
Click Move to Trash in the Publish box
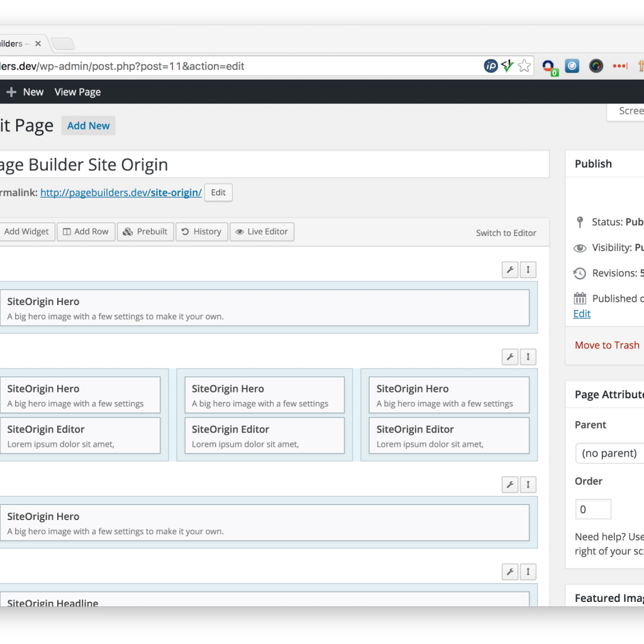(606, 345)
